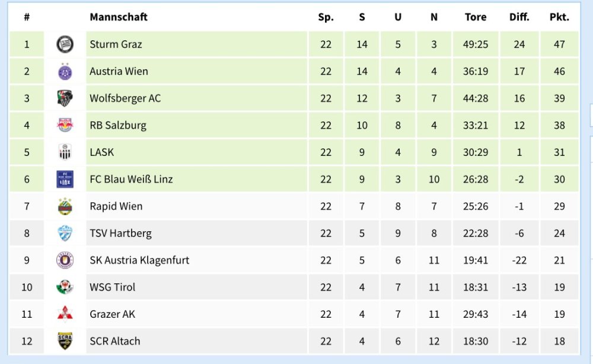Click the SCR Altach yellow crest

tap(65, 341)
